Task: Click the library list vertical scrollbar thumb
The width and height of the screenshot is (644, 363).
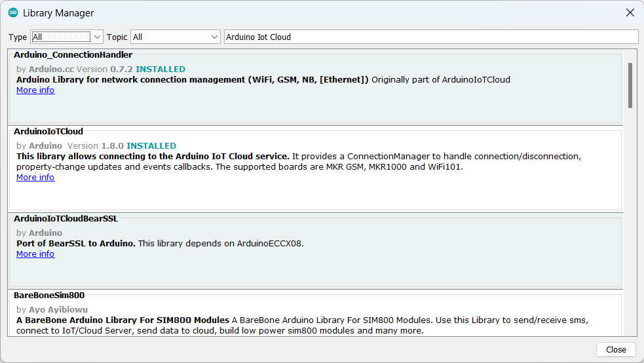Action: tap(630, 85)
